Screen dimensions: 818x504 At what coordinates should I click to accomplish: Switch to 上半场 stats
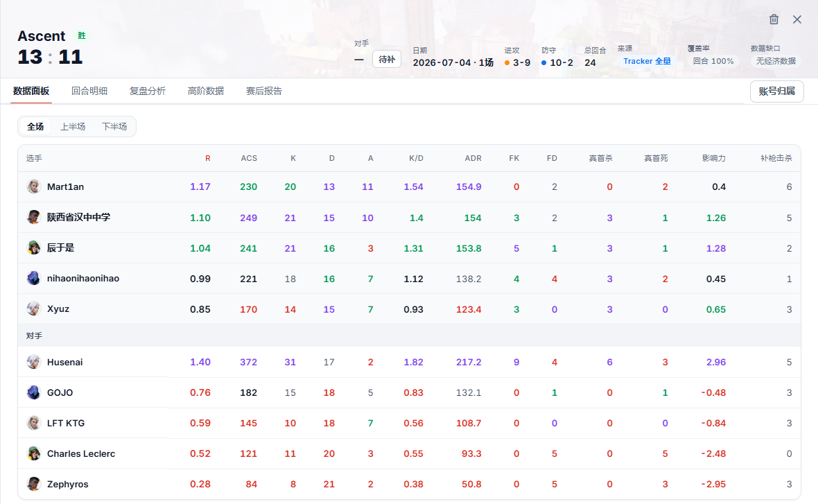pyautogui.click(x=73, y=126)
